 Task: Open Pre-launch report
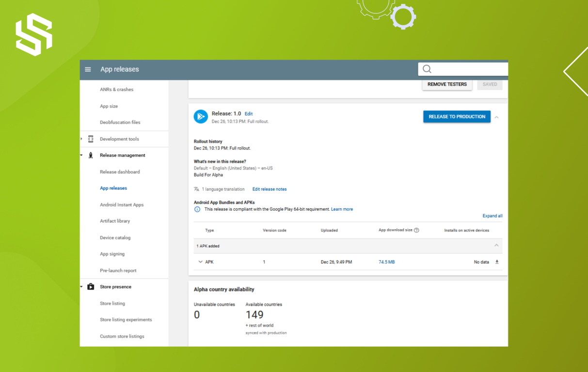[118, 271]
